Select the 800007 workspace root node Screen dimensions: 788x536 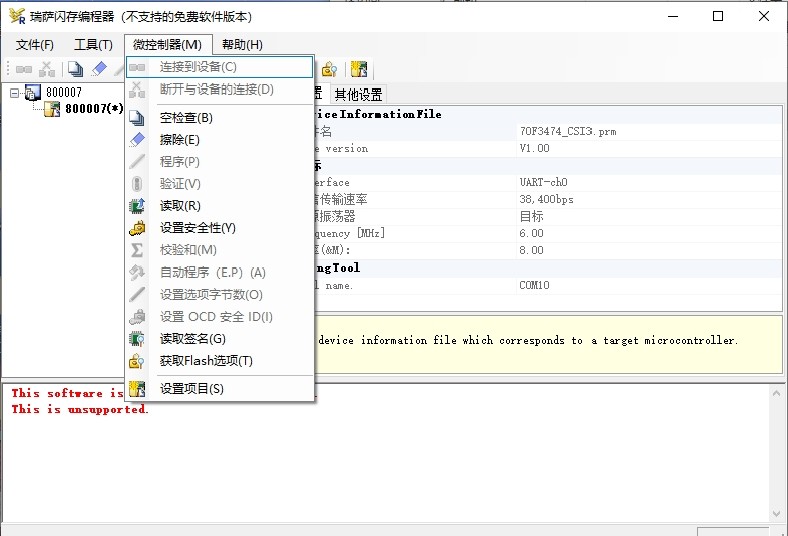64,92
